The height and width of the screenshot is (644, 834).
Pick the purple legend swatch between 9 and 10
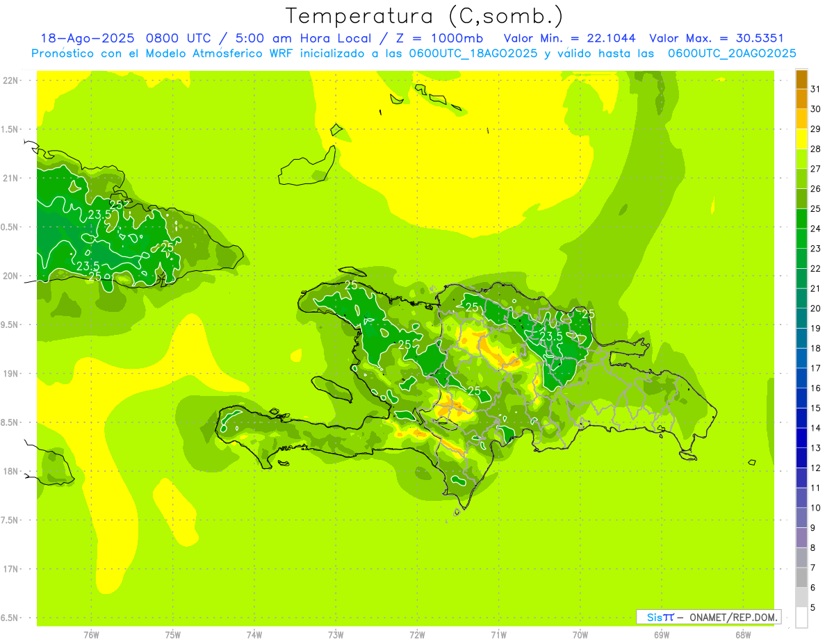801,518
